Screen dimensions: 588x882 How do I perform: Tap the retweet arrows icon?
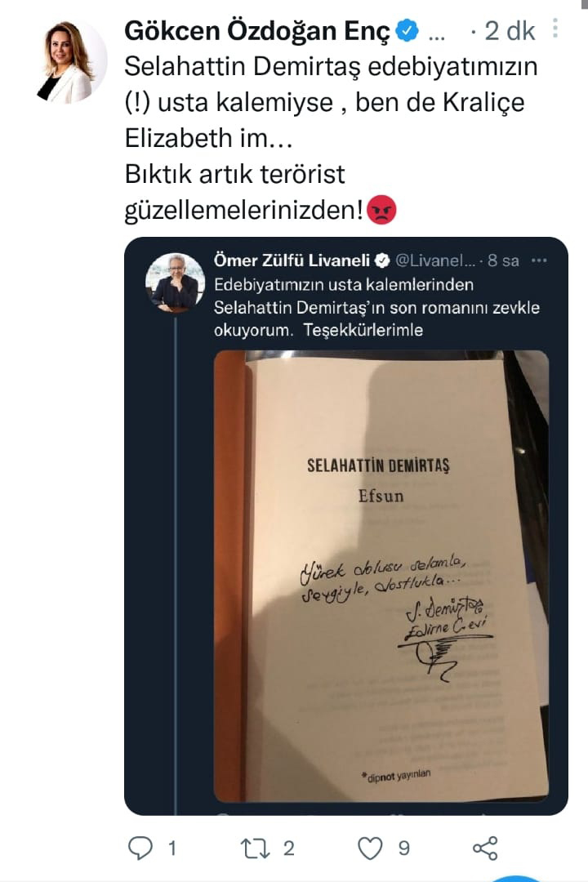(256, 849)
